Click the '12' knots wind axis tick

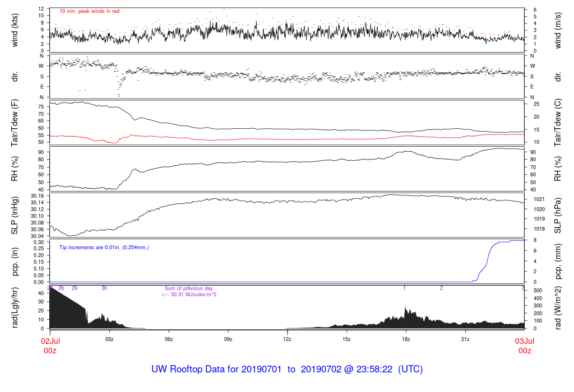tap(41, 9)
